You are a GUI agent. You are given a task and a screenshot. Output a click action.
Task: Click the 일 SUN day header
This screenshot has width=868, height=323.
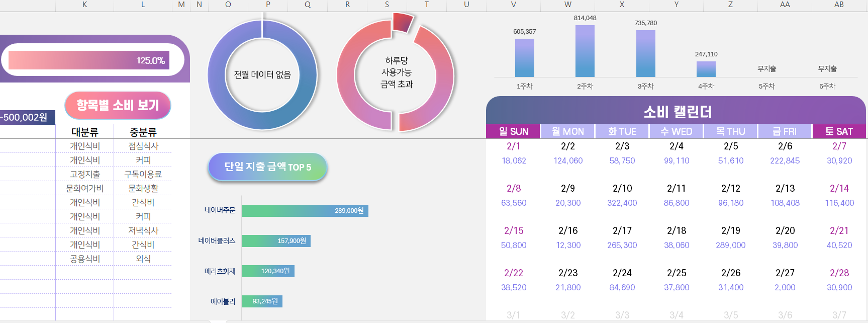(x=513, y=131)
